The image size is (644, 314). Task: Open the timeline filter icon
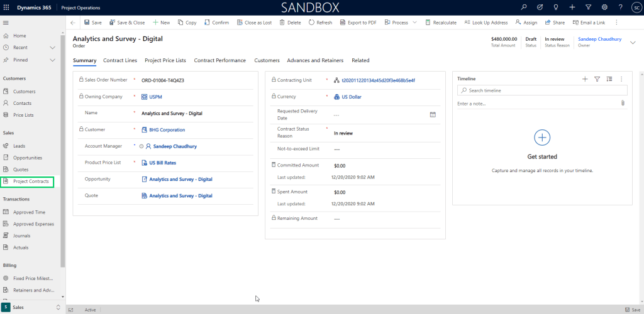[x=597, y=79]
